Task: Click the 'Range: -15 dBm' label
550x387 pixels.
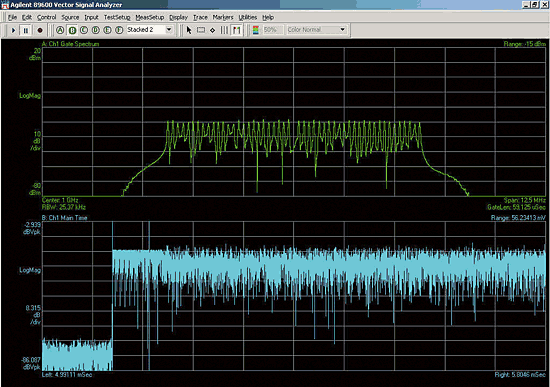Action: 524,44
